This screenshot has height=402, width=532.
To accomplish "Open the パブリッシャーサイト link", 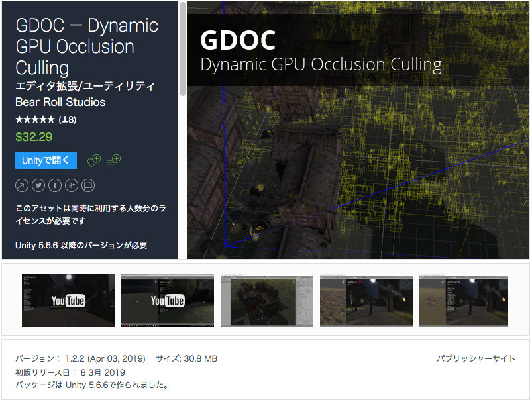I will [x=476, y=358].
